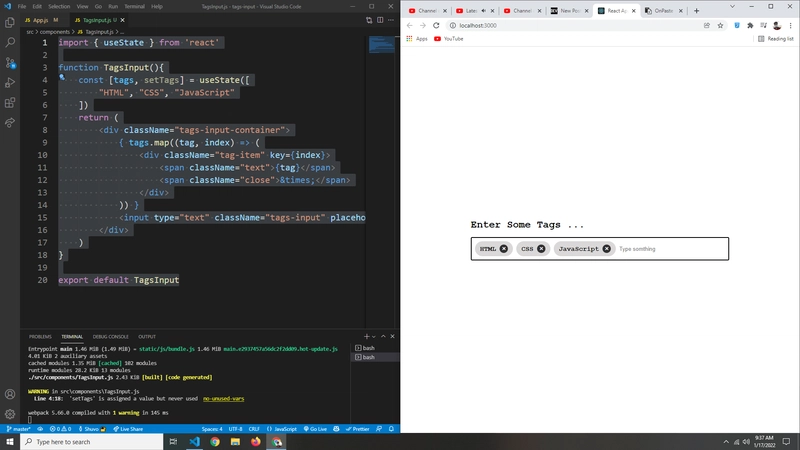Open a new Chrome tab with plus button
The image size is (800, 450).
point(696,11)
